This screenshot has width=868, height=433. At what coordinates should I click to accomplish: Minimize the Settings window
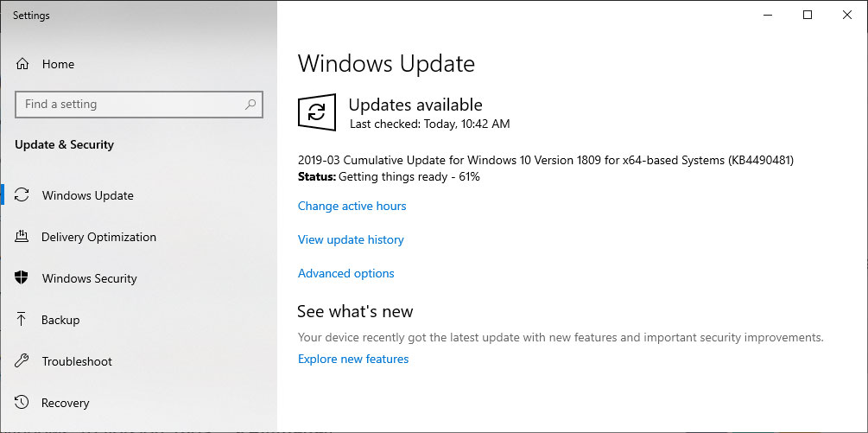pos(767,16)
